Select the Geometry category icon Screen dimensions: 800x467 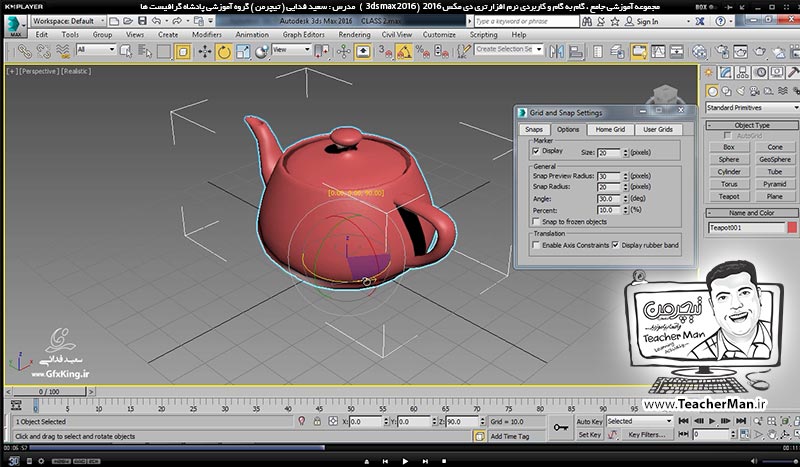pos(712,91)
